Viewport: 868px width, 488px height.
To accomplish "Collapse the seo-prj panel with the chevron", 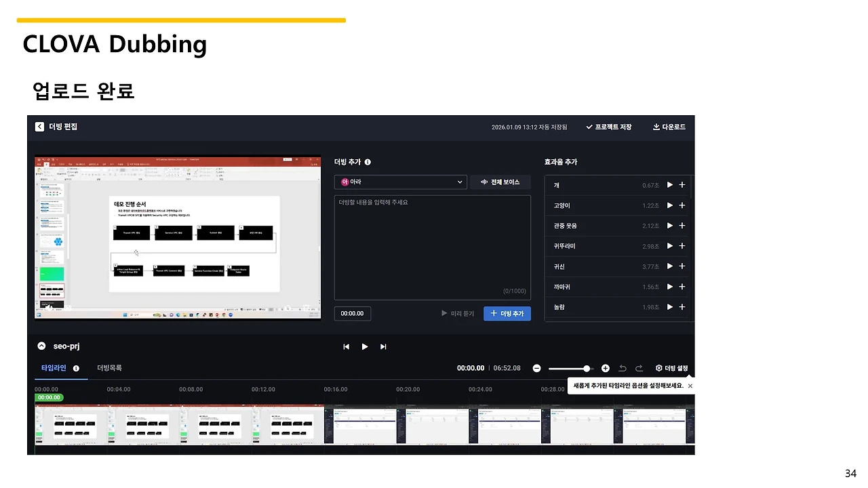I will coord(41,346).
